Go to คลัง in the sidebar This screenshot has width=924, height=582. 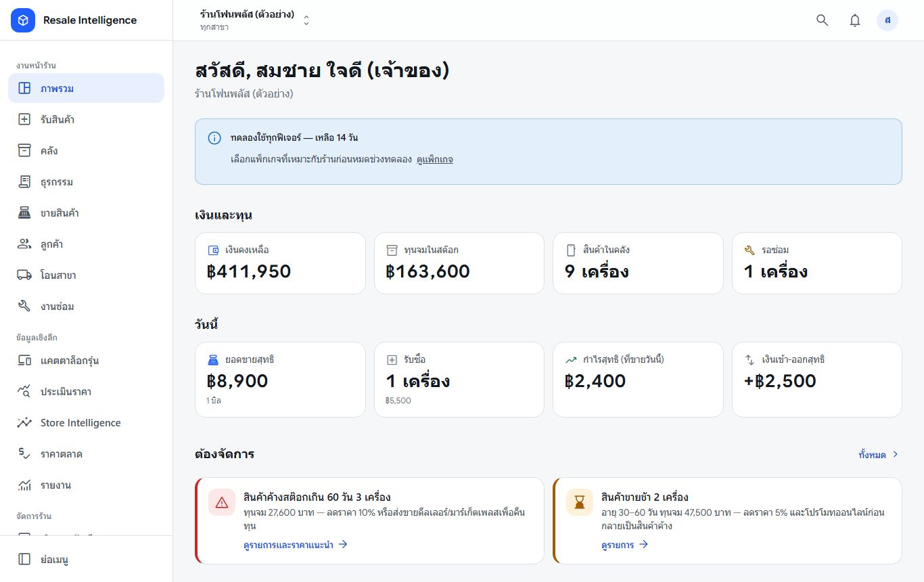click(86, 150)
